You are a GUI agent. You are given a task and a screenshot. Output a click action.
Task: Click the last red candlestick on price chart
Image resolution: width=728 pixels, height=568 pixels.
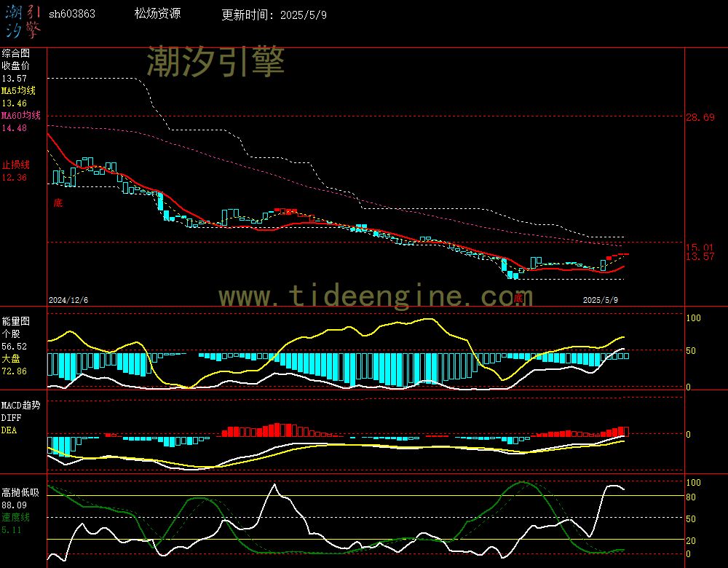tap(626, 254)
